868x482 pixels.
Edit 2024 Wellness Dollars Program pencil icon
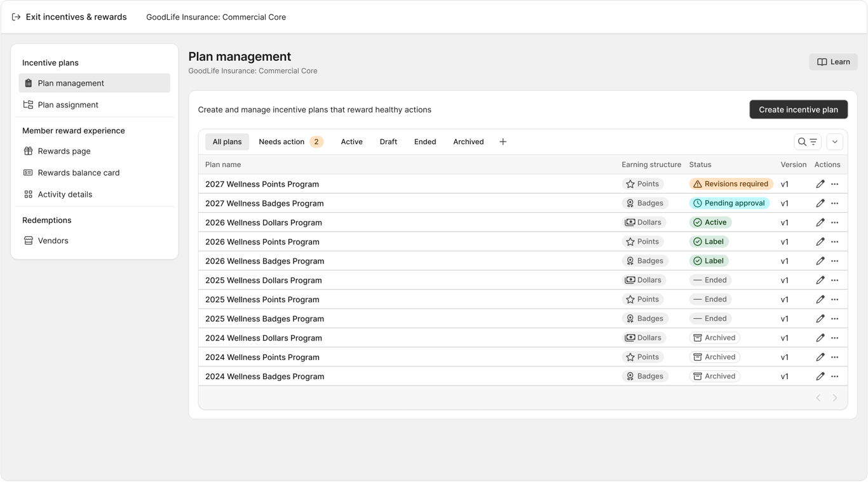(820, 338)
